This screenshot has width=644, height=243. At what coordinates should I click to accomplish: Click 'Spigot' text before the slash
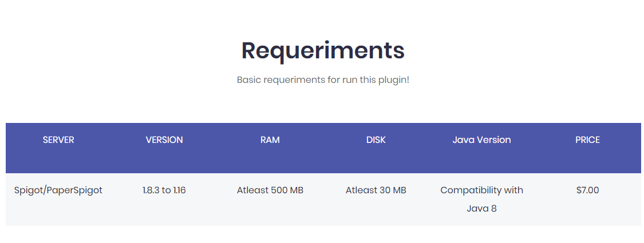28,190
